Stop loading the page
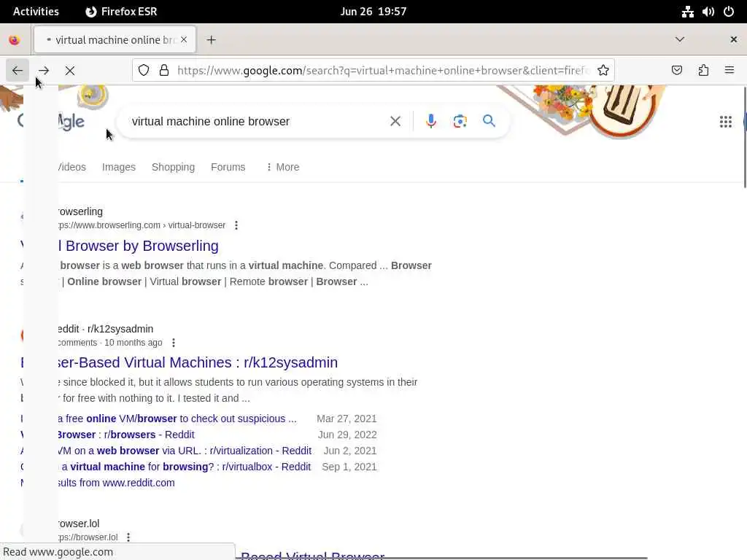Screen dimensions: 747x560 (70, 71)
